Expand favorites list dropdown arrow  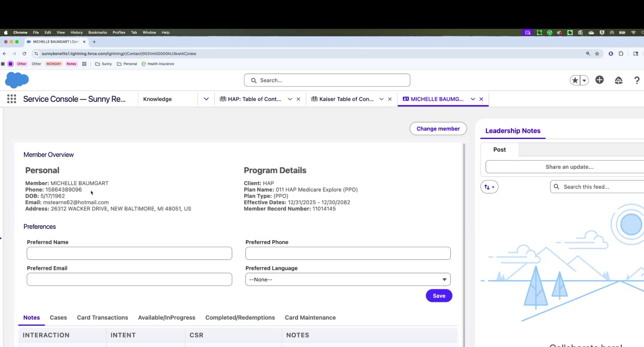pyautogui.click(x=584, y=80)
